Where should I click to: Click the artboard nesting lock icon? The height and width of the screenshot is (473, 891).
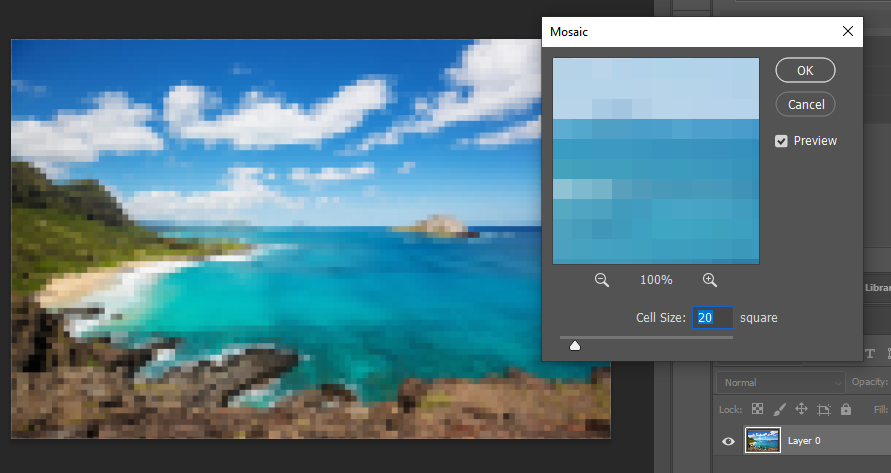tap(824, 410)
